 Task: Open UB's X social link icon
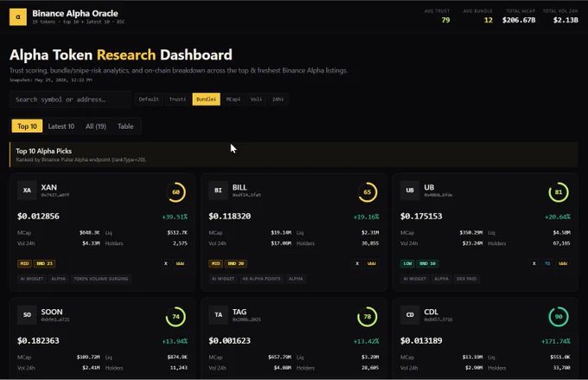(x=534, y=264)
